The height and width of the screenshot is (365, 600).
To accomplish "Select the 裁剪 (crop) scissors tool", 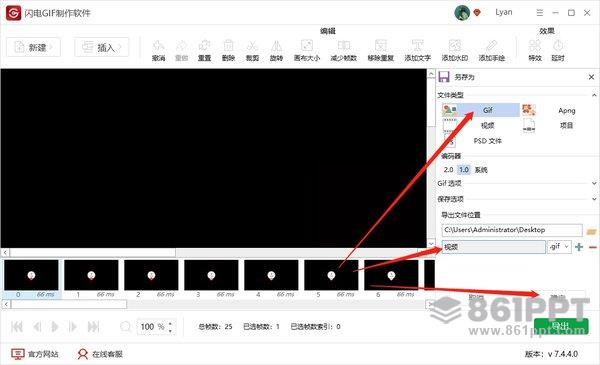I will [252, 50].
